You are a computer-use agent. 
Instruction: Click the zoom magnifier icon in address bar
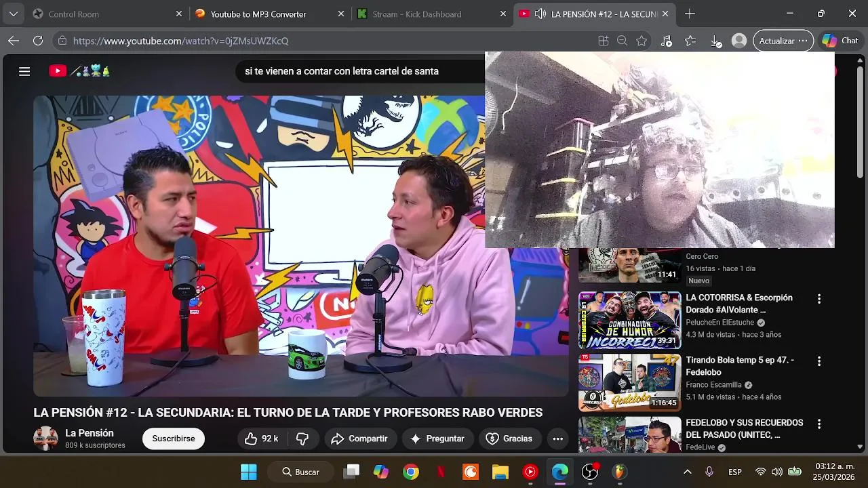coord(622,41)
